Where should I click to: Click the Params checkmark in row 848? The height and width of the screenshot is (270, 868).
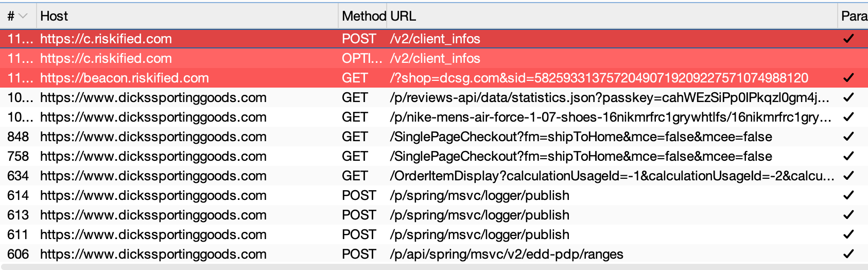pyautogui.click(x=848, y=137)
